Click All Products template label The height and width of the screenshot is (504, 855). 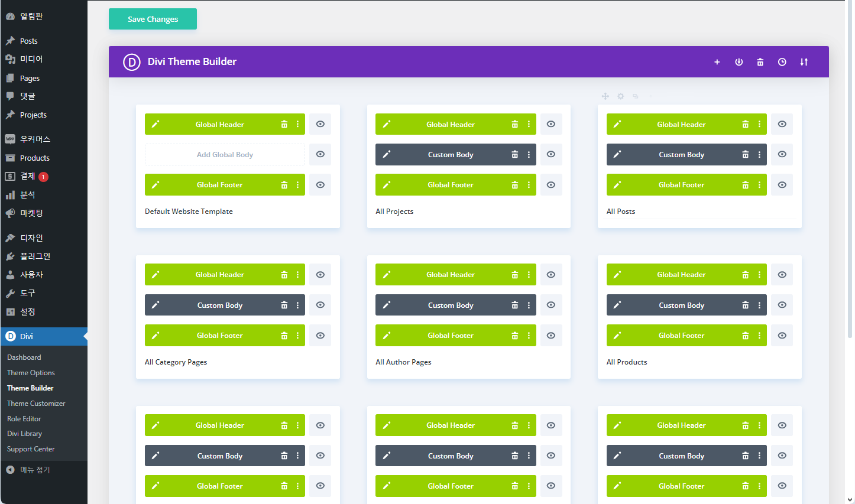pyautogui.click(x=627, y=362)
